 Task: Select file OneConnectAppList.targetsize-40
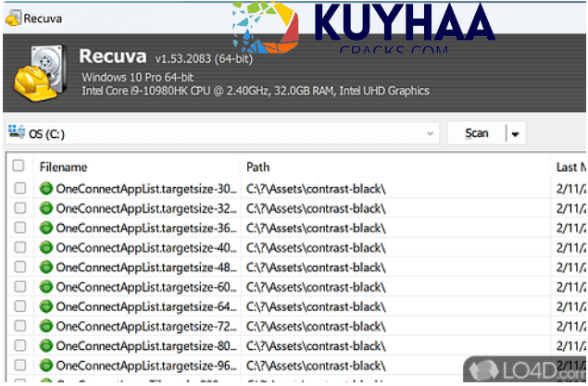tap(146, 248)
